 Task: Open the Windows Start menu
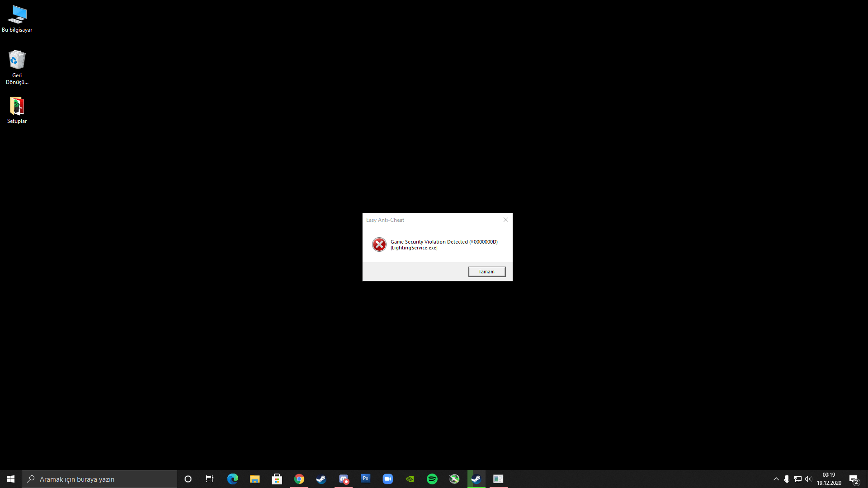pos(11,479)
